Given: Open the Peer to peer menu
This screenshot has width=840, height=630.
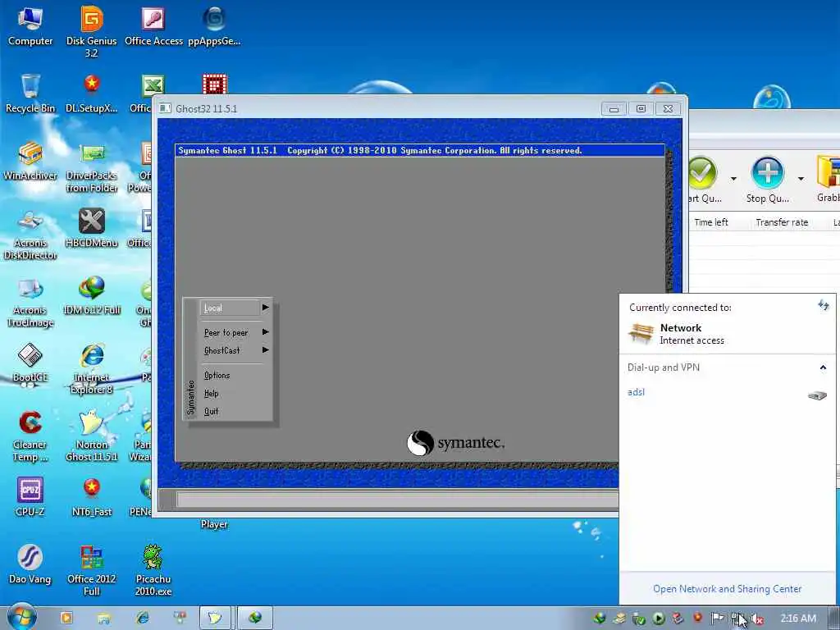Looking at the screenshot, I should 226,333.
